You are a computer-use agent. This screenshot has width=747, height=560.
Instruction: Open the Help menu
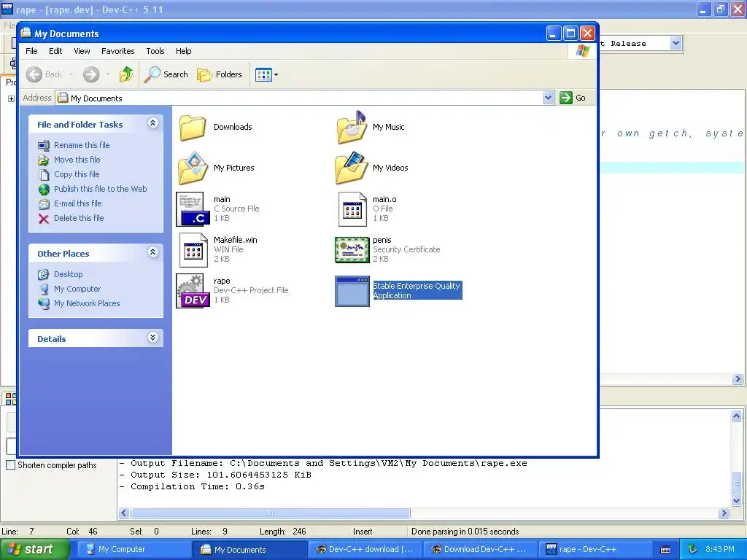(183, 51)
